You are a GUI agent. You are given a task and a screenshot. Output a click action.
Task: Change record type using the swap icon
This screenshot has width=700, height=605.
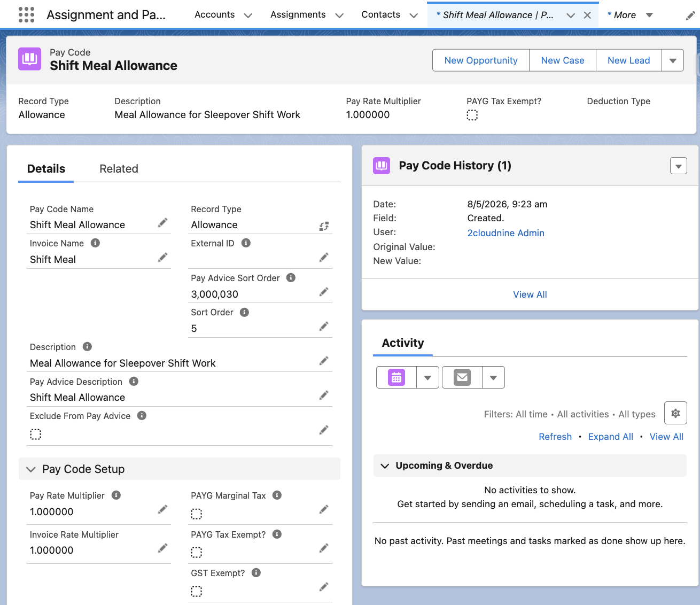[324, 226]
